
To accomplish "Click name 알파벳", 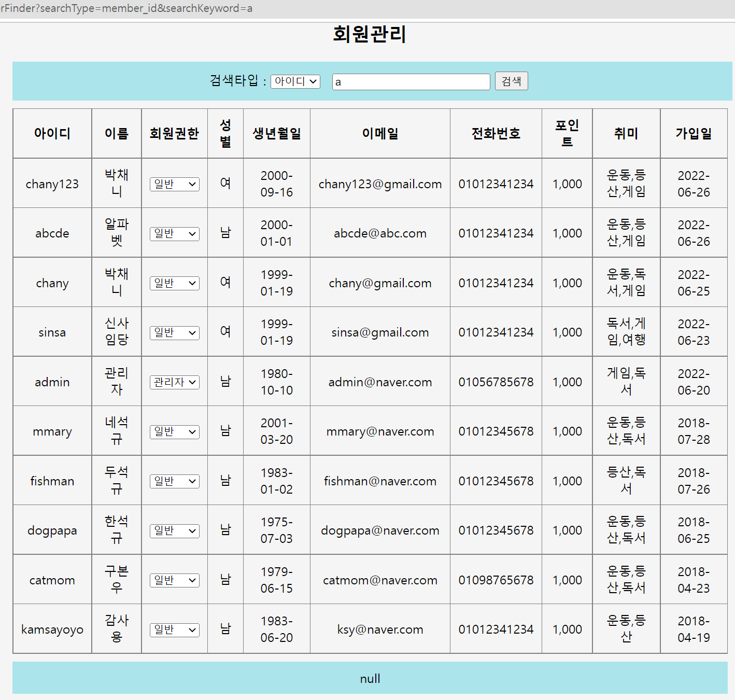I will (x=117, y=232).
